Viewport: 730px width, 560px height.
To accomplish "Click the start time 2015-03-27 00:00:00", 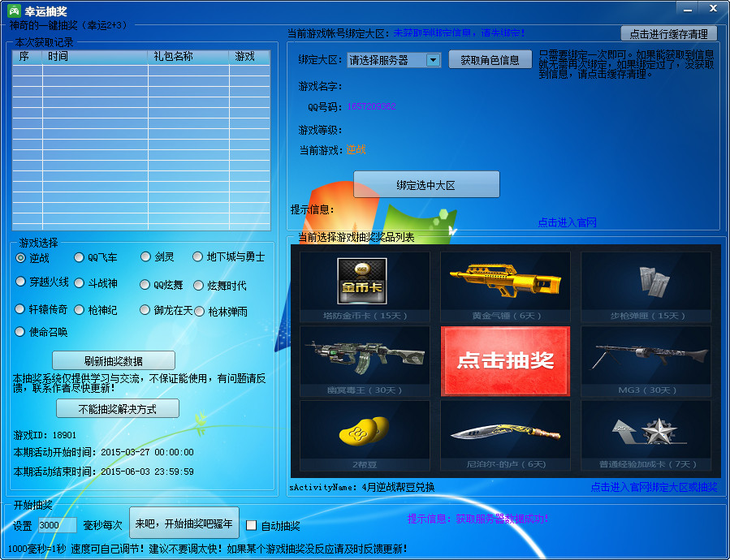I will point(147,452).
